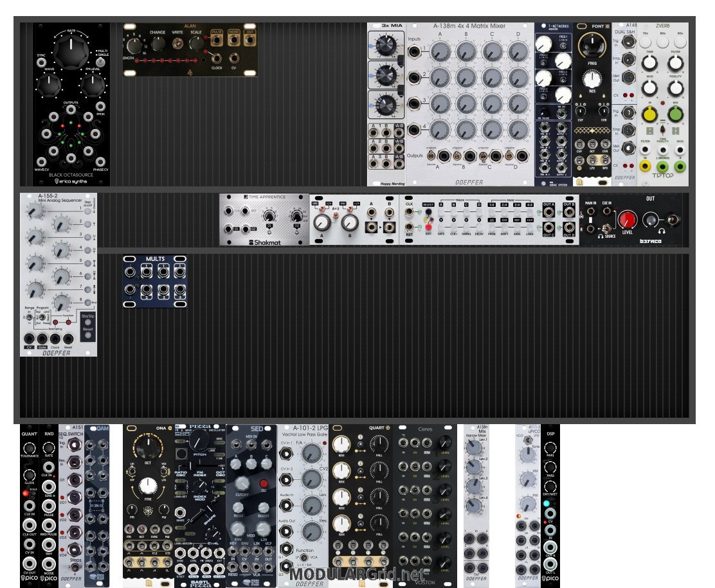Click Input 1 jack on A-138m Matrix Mixer
Image resolution: width=715 pixels, height=588 pixels.
point(414,51)
